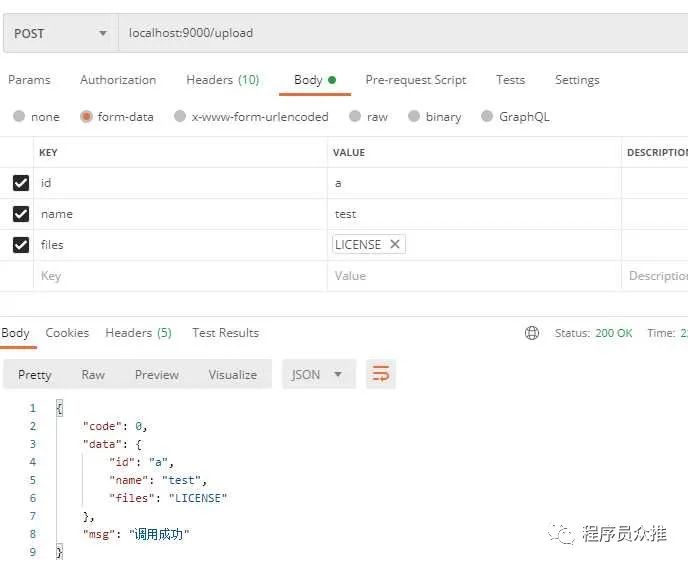Click the KEY column header

pyautogui.click(x=48, y=153)
